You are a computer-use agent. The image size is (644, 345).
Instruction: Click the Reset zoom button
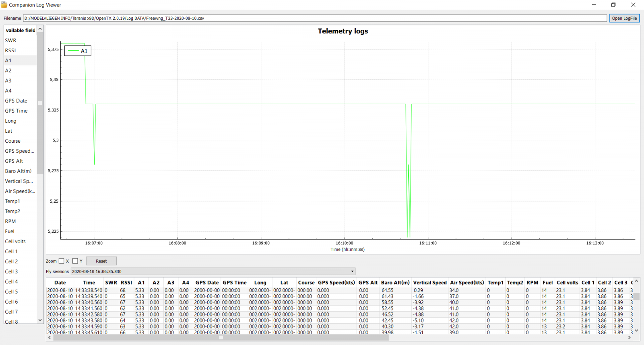click(x=101, y=261)
